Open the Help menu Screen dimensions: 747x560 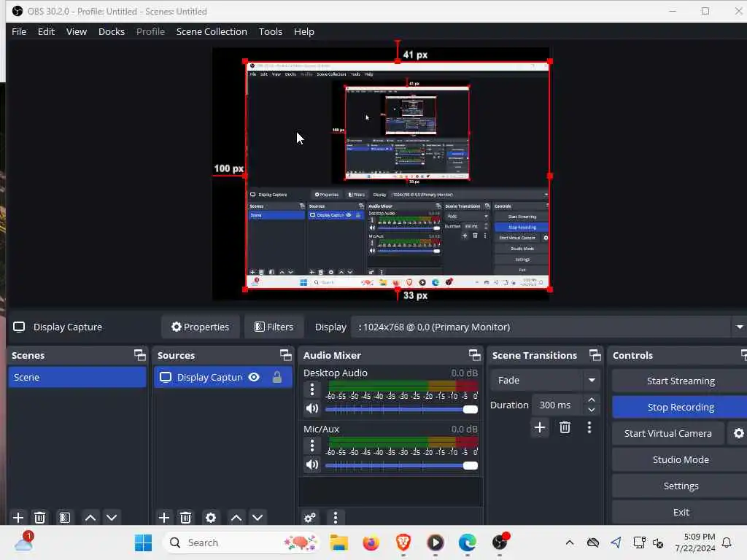click(304, 31)
